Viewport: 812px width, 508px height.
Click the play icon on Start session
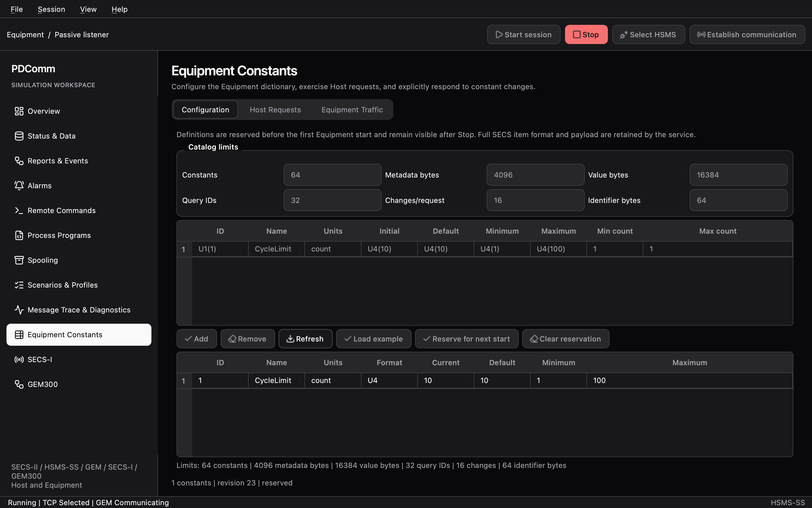click(499, 35)
